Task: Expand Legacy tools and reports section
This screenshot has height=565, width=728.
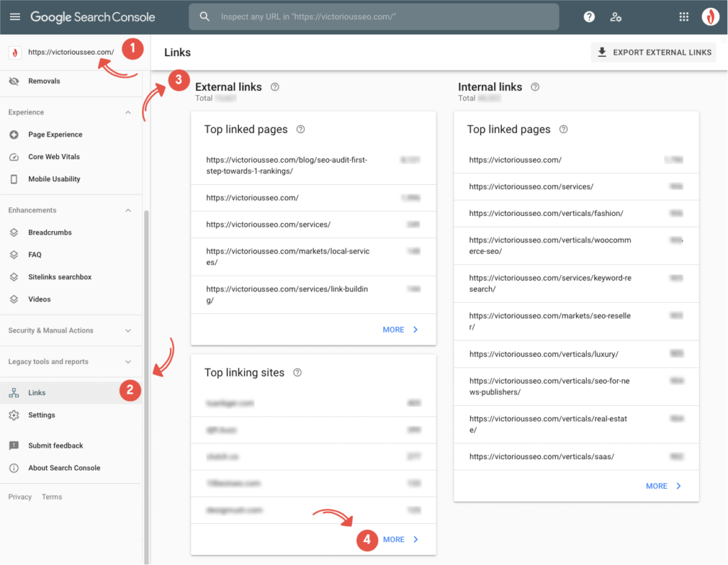Action: tap(128, 362)
